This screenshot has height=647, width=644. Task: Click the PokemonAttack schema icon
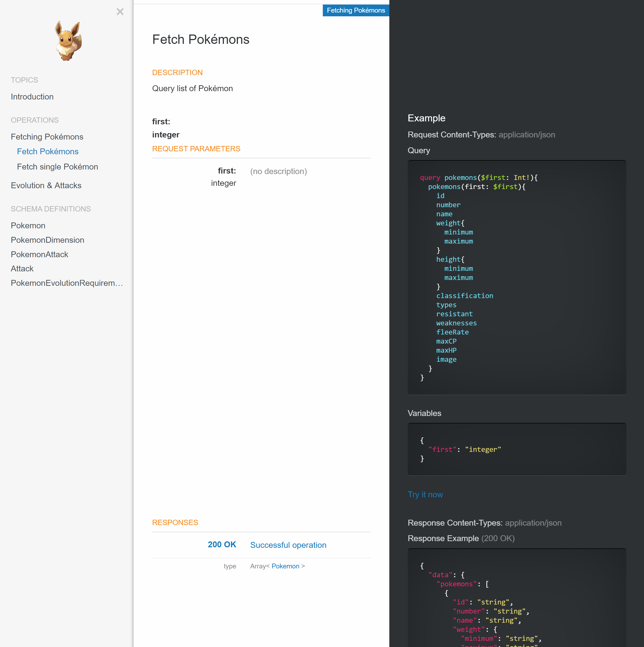click(x=40, y=254)
